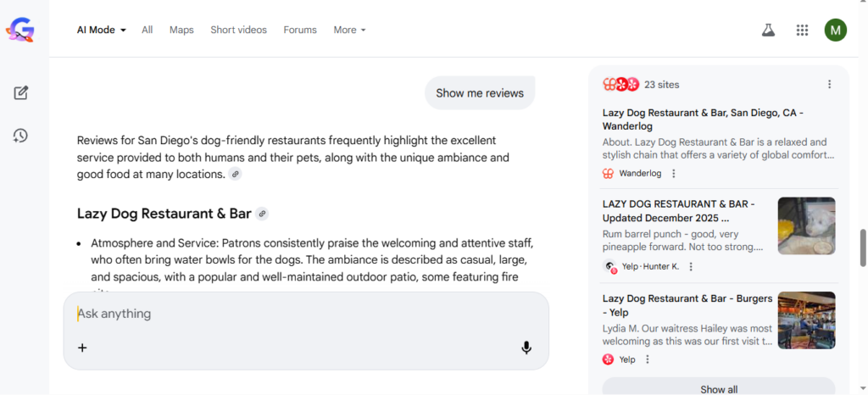The height and width of the screenshot is (395, 868).
Task: Switch to the Short videos tab
Action: click(x=238, y=30)
